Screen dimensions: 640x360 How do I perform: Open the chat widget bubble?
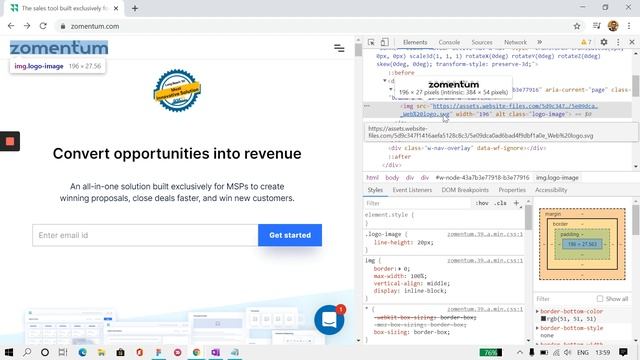(329, 320)
